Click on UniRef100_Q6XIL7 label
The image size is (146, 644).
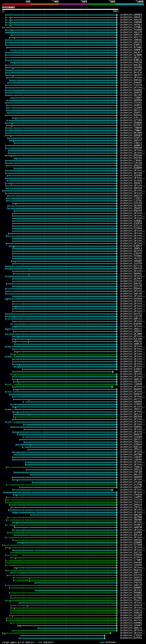(x=131, y=58)
